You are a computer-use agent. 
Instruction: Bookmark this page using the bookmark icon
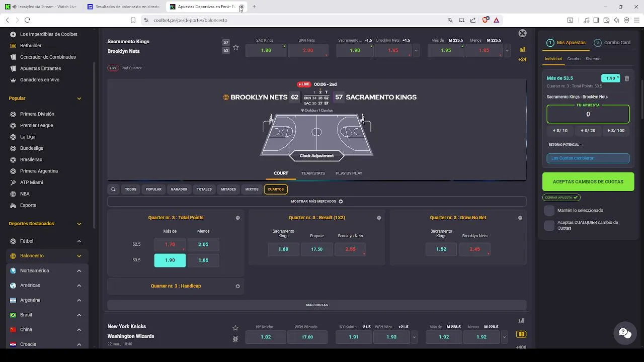click(x=133, y=20)
